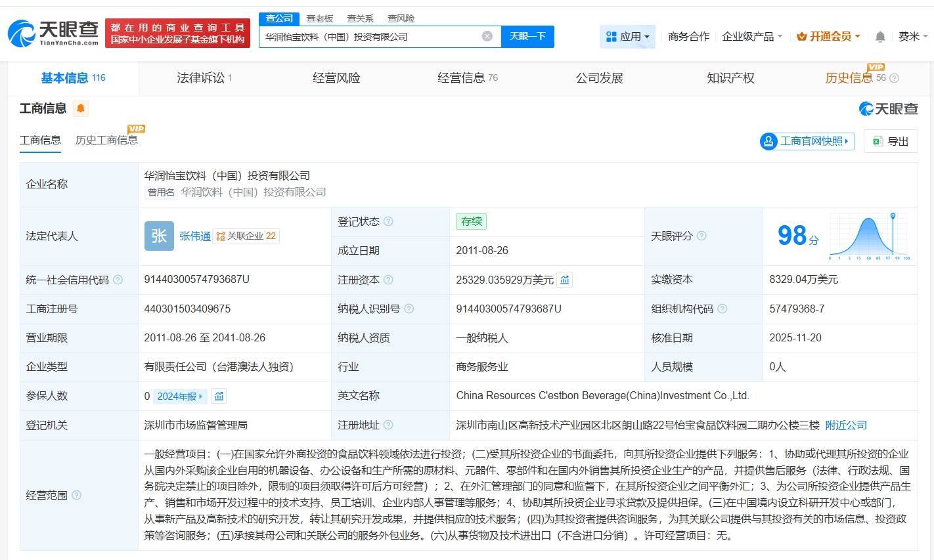Open legal representative 张伟通 link
This screenshot has width=934, height=560.
pos(194,236)
